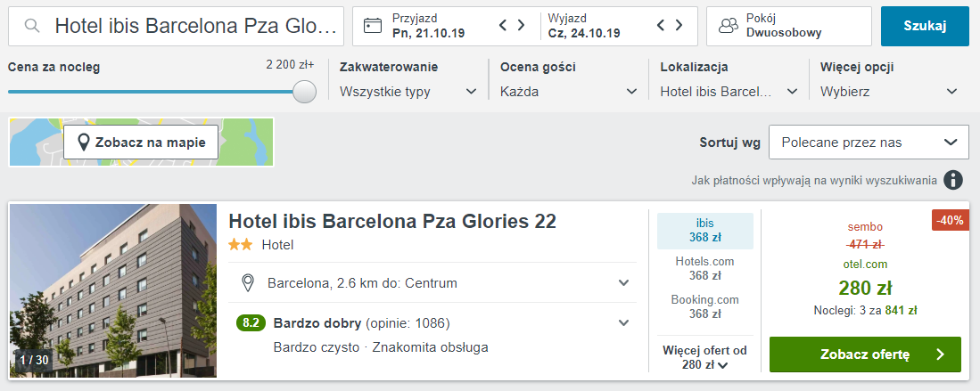This screenshot has width=980, height=391.
Task: Click the hotel name search input field
Action: pyautogui.click(x=177, y=26)
